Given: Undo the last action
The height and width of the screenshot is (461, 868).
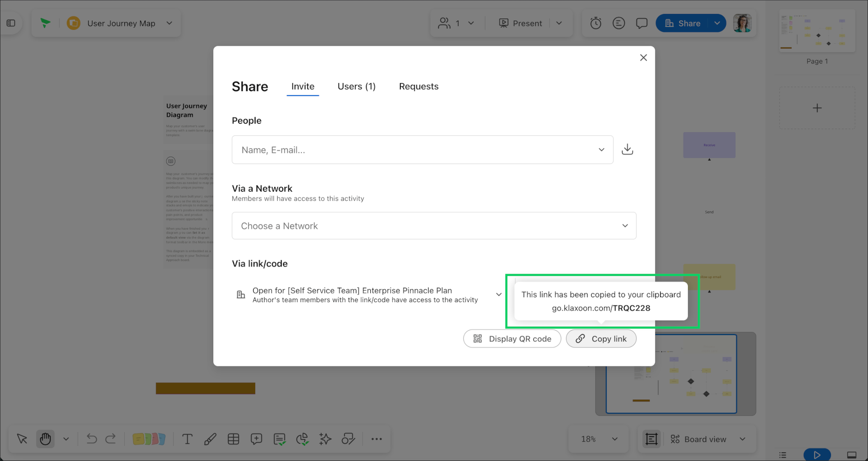Looking at the screenshot, I should 92,439.
